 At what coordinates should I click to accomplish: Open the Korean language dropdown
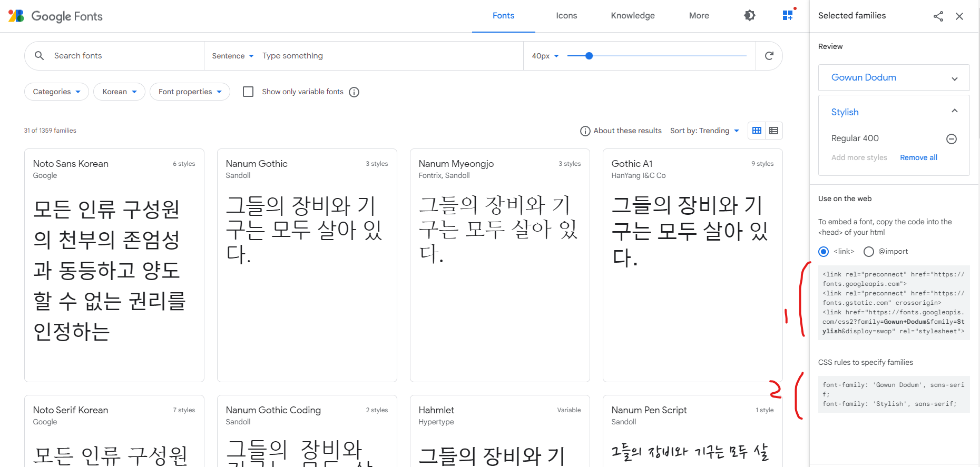(x=119, y=92)
